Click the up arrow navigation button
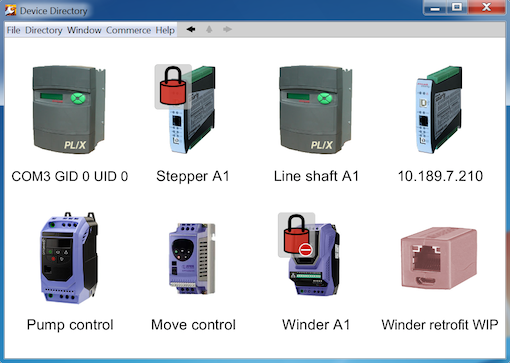The height and width of the screenshot is (363, 510). 209,29
